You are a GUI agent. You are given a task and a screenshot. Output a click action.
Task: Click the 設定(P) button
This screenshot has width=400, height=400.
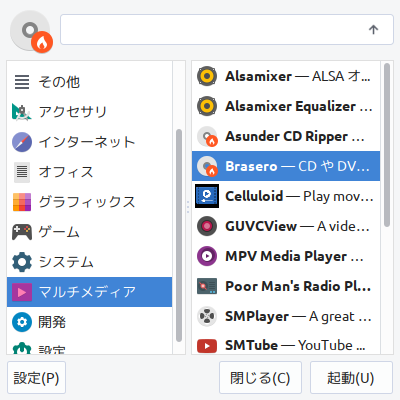pos(36,378)
